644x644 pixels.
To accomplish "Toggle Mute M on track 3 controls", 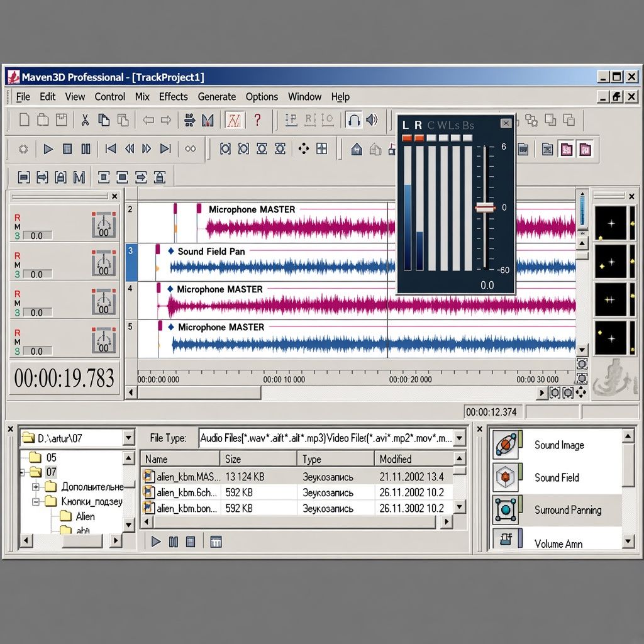I will coord(17,265).
